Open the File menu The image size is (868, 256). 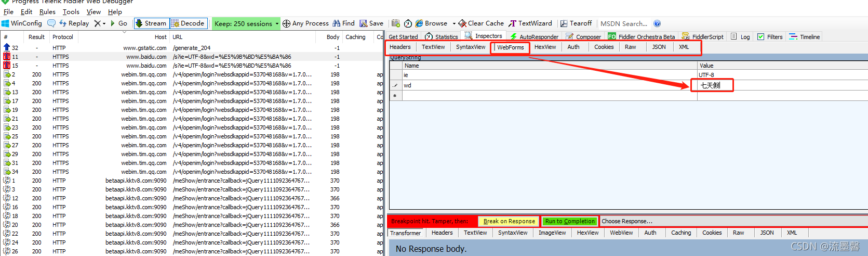click(x=8, y=11)
